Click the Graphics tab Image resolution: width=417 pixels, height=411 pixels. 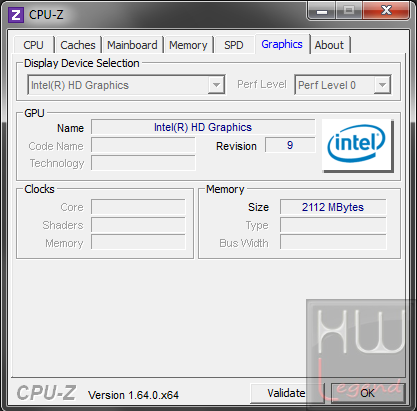[282, 44]
